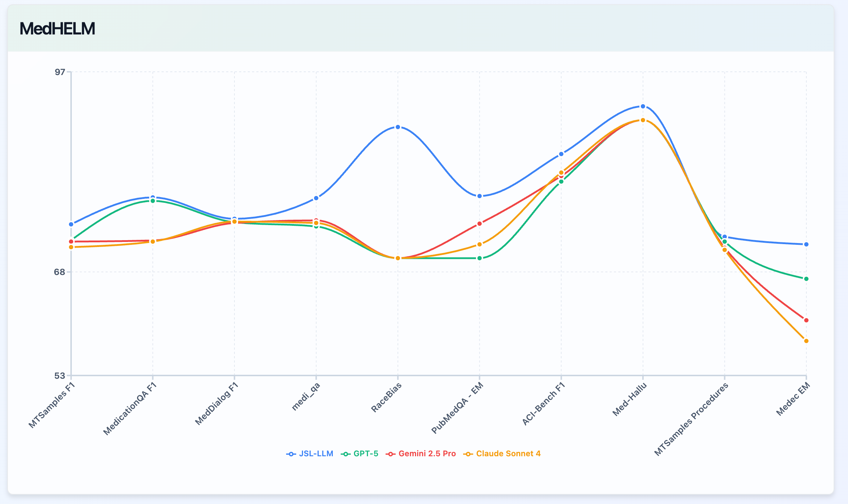Screen dimensions: 848x504
Task: Click the blue JSL-LLM legend marker
Action: (291, 454)
